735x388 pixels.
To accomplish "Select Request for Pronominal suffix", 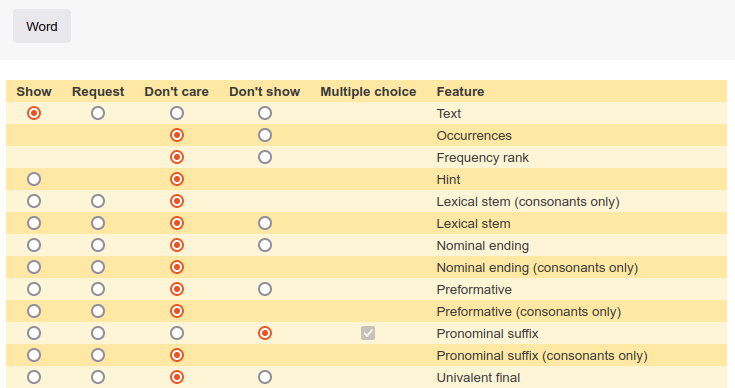I will click(x=98, y=333).
